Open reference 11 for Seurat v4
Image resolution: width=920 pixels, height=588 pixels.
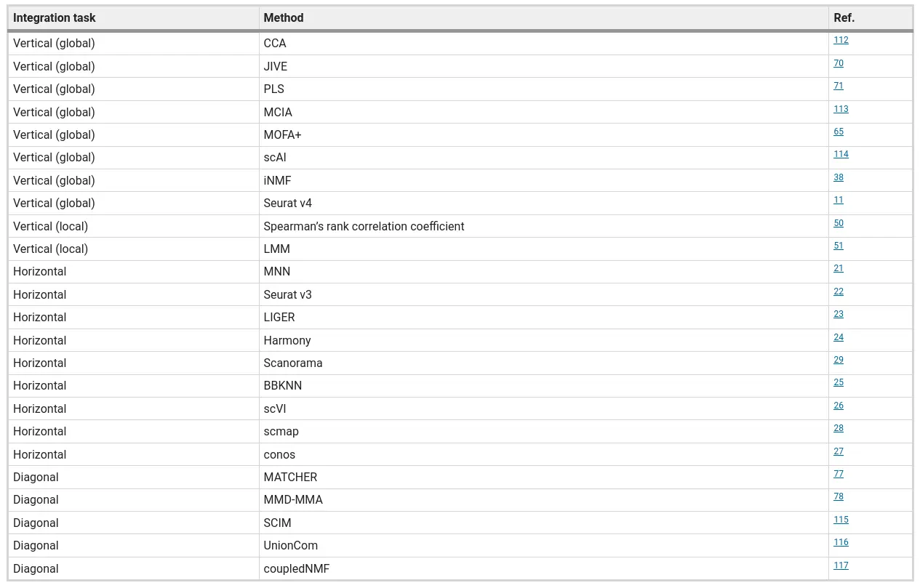coord(839,200)
